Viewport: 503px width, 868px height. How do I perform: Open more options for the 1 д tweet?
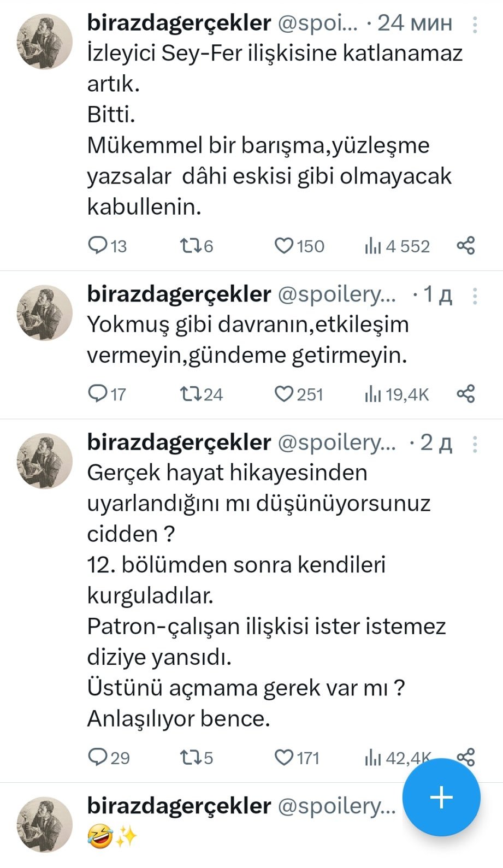click(475, 296)
